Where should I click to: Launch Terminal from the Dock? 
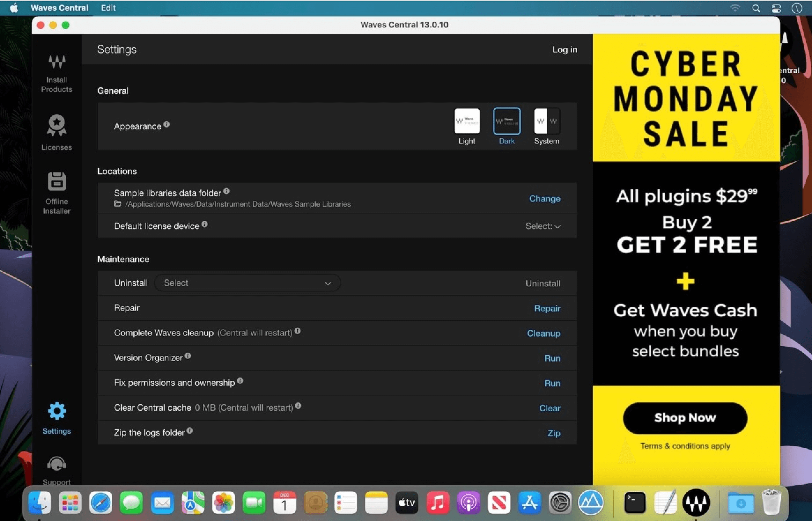pos(635,503)
